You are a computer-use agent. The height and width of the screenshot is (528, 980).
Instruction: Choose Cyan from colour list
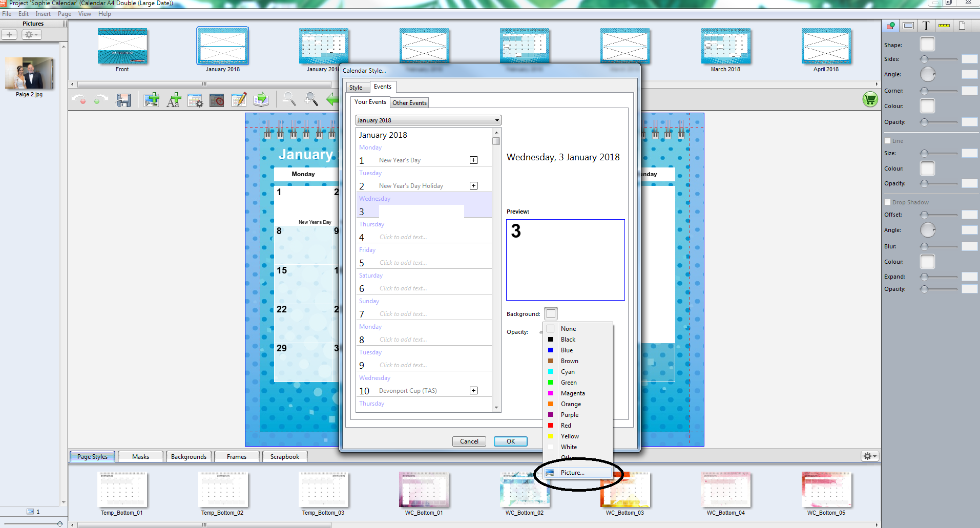click(x=578, y=372)
